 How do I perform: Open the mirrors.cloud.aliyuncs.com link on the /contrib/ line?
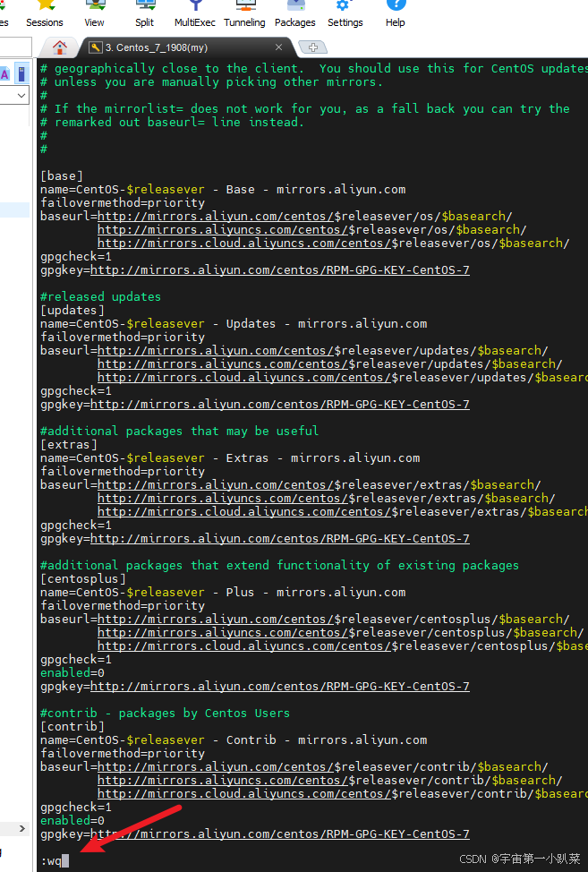pyautogui.click(x=244, y=793)
